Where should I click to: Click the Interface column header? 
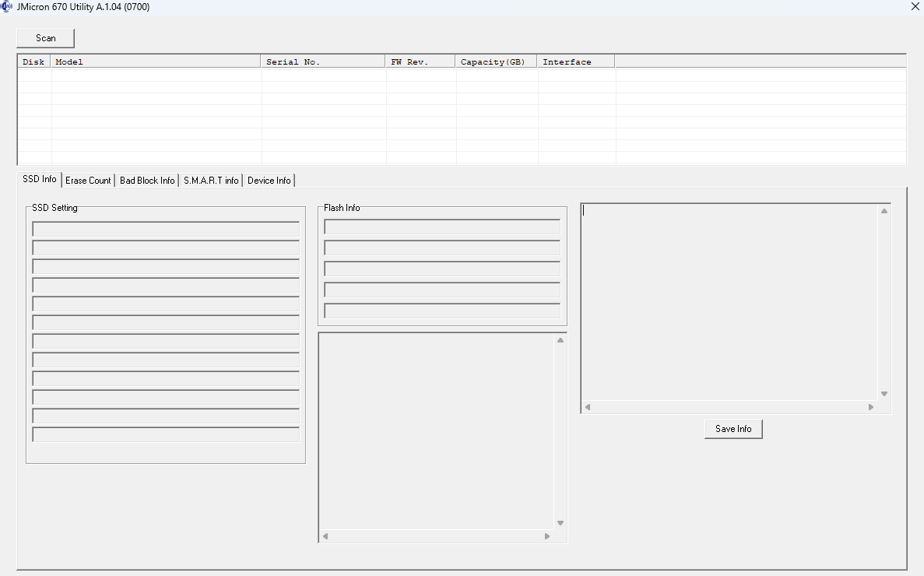(575, 61)
